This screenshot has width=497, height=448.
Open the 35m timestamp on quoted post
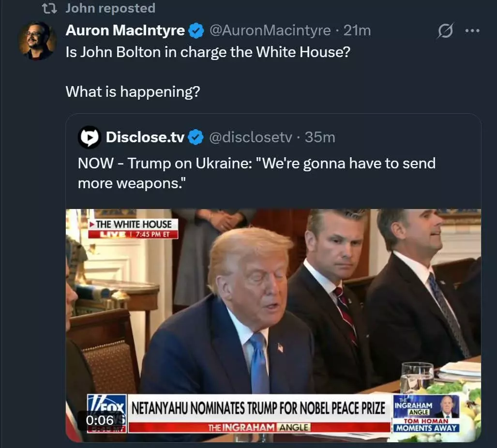point(320,137)
